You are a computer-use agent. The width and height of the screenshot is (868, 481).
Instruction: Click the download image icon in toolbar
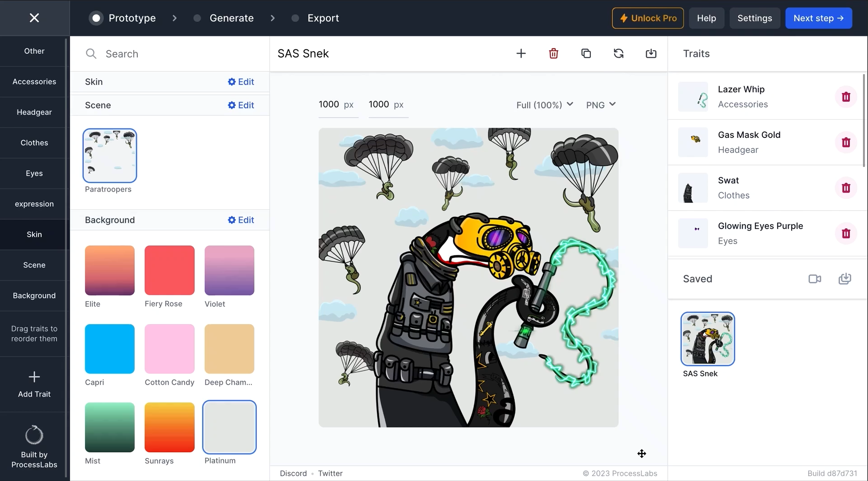[x=651, y=53]
